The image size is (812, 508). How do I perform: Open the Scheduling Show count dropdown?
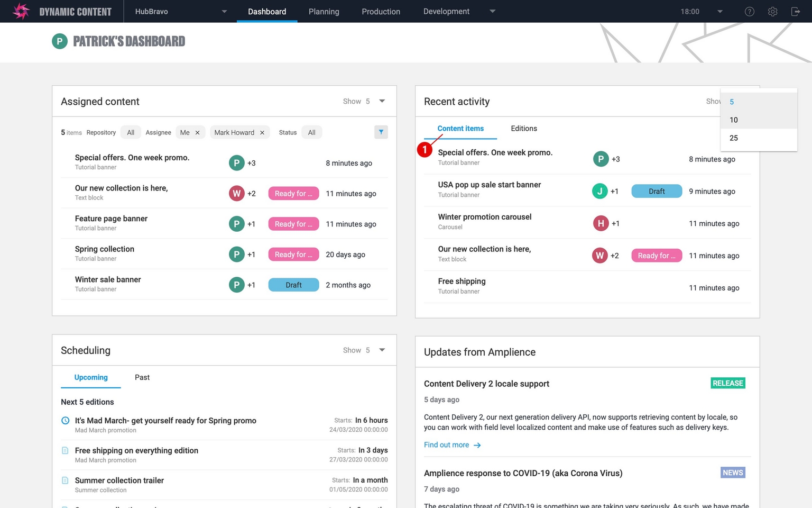coord(382,350)
